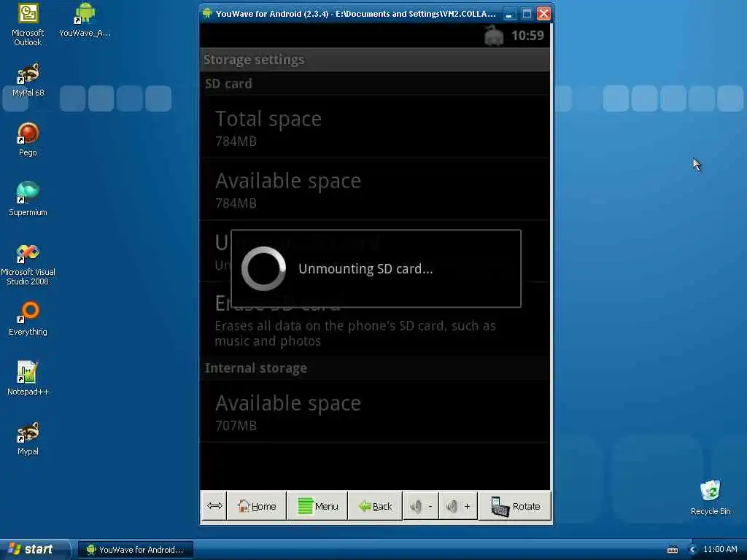Close the YouWave window
Screen dimensions: 747x560
[543, 14]
